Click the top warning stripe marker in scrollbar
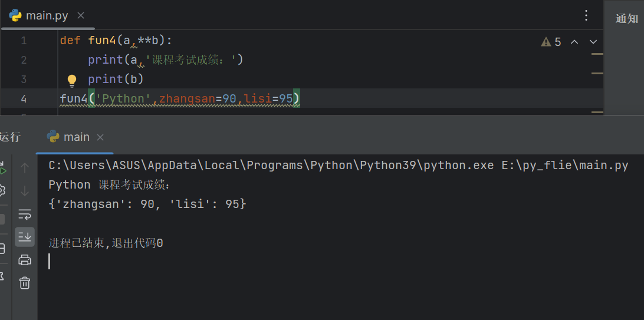This screenshot has width=644, height=320. pyautogui.click(x=597, y=54)
